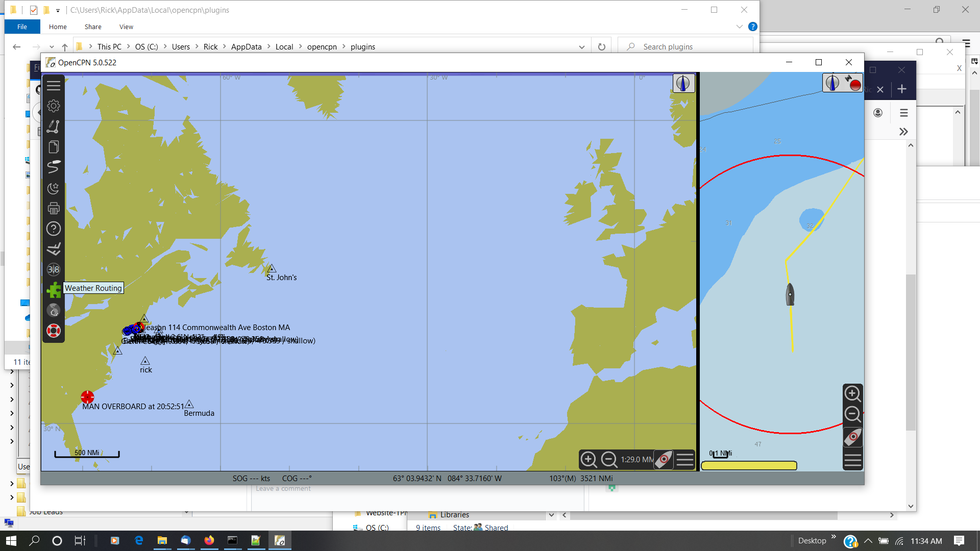Toggle follow-ship mode on main chart
The width and height of the screenshot is (980, 551).
pyautogui.click(x=664, y=460)
